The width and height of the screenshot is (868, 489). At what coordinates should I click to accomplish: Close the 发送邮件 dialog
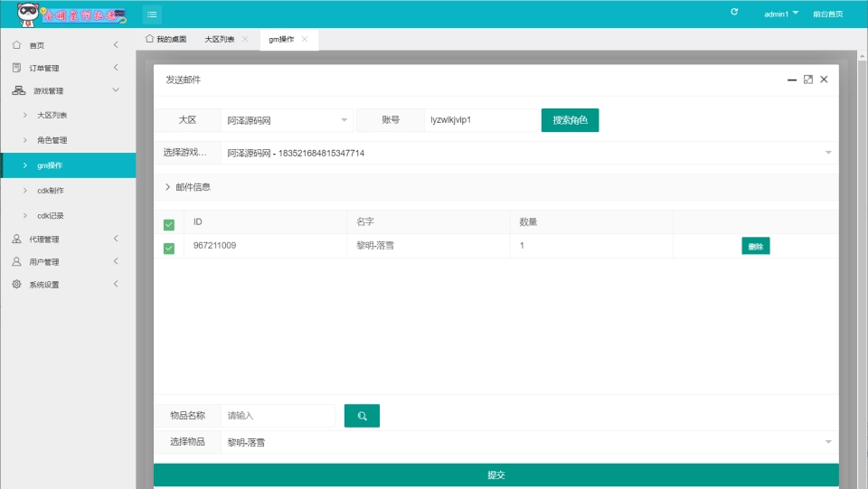click(x=825, y=80)
